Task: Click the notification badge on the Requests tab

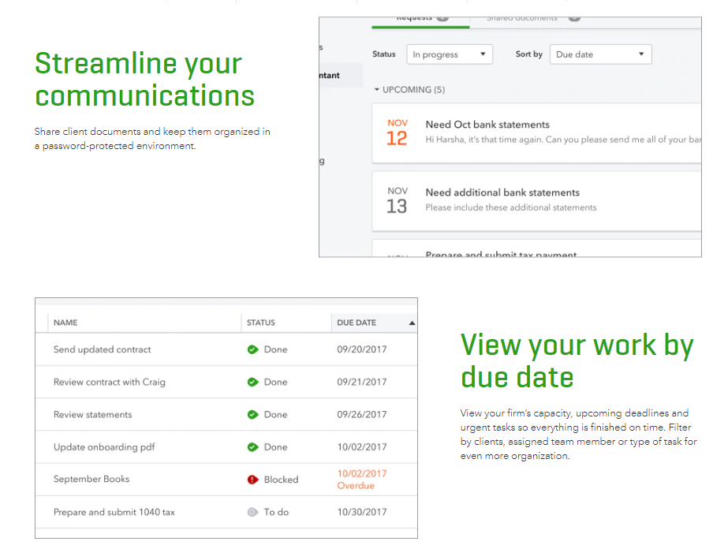Action: 442,17
